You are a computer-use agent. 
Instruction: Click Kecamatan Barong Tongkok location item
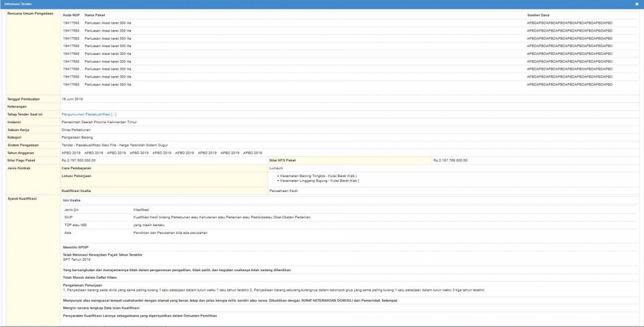[318, 176]
